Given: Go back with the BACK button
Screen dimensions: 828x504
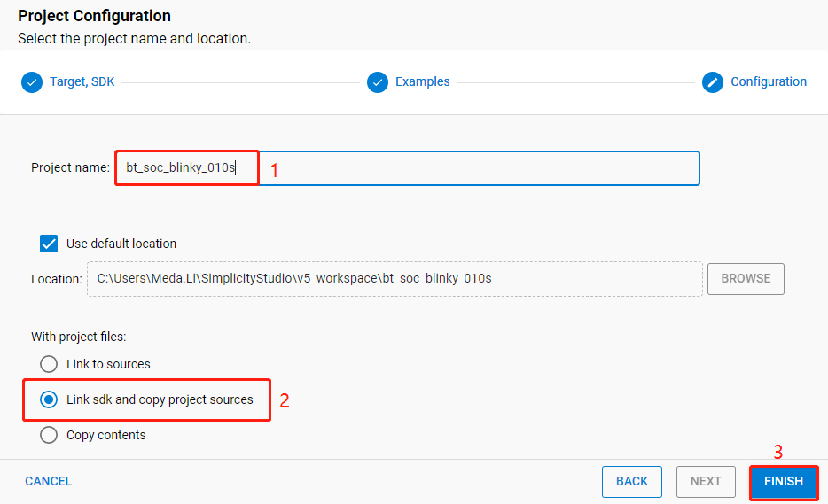Looking at the screenshot, I should coord(631,481).
